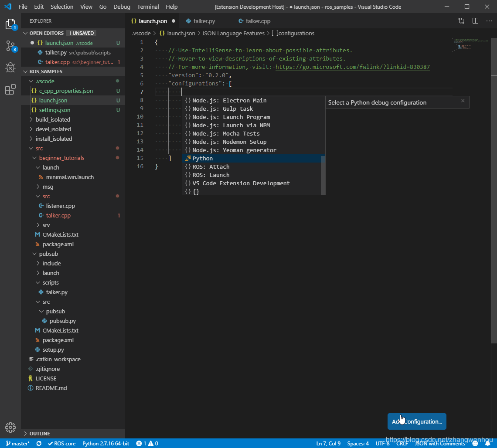
Task: Select the launch.json tab
Action: point(153,21)
